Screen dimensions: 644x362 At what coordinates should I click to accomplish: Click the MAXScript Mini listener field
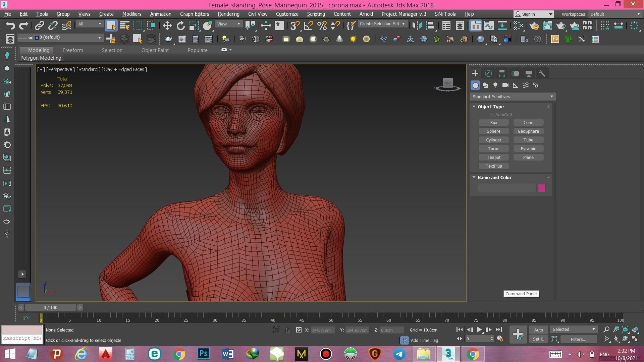pyautogui.click(x=22, y=339)
